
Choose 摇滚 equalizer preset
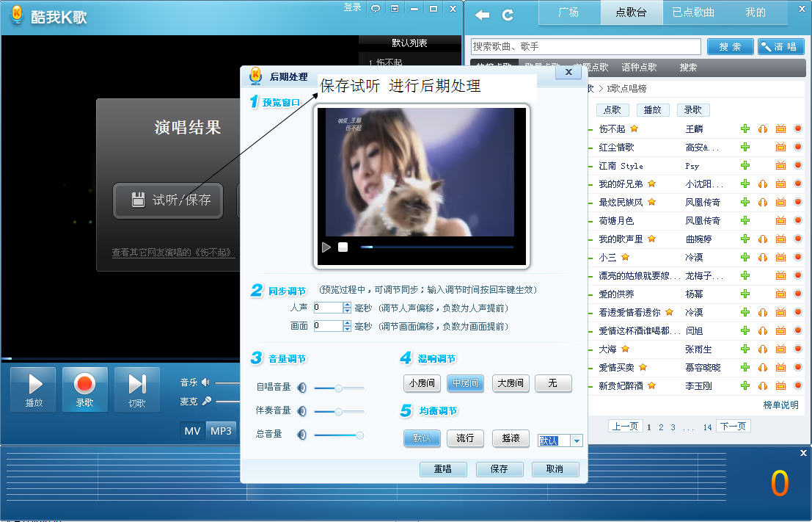(511, 438)
